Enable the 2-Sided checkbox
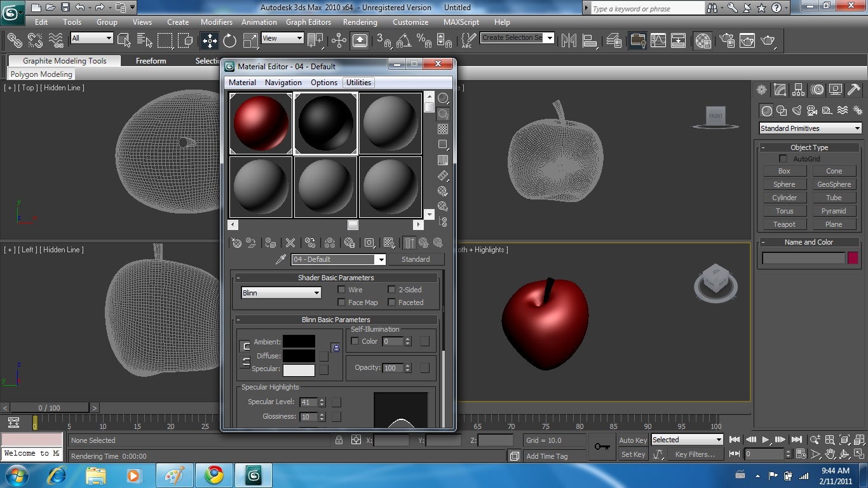 pos(392,290)
